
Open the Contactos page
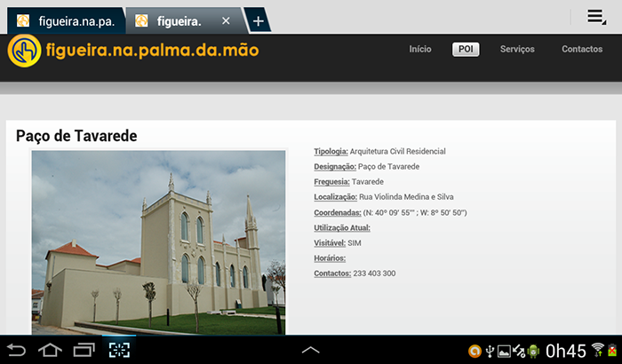(581, 50)
